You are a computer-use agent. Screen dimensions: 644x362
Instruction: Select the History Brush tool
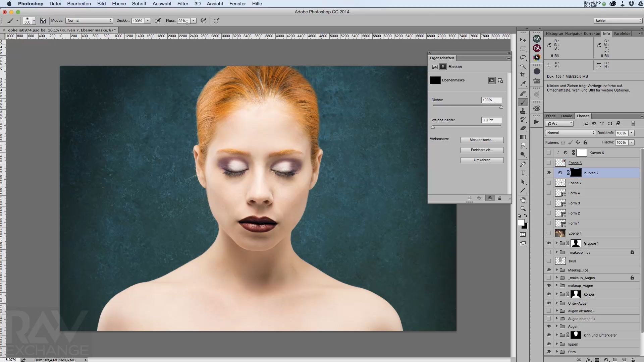pyautogui.click(x=523, y=120)
